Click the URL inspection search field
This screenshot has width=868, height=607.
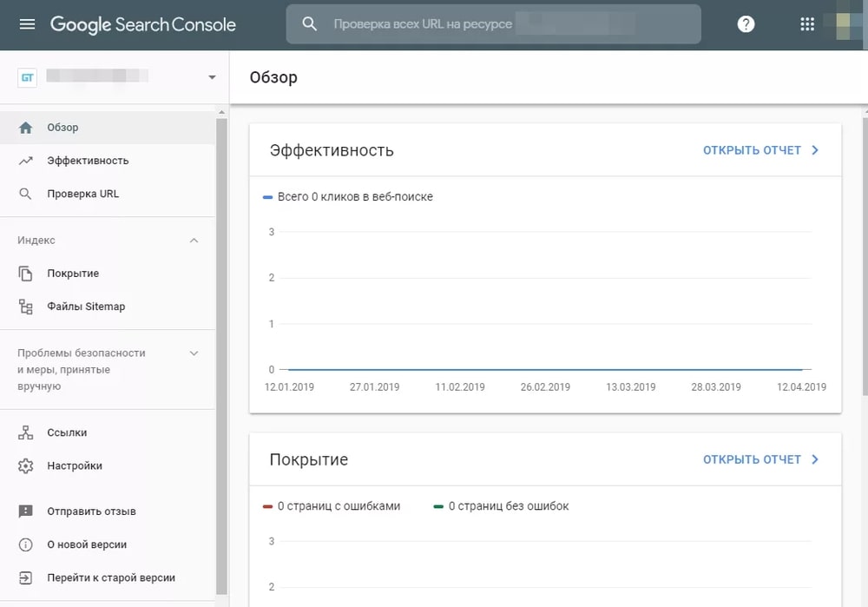click(x=493, y=23)
